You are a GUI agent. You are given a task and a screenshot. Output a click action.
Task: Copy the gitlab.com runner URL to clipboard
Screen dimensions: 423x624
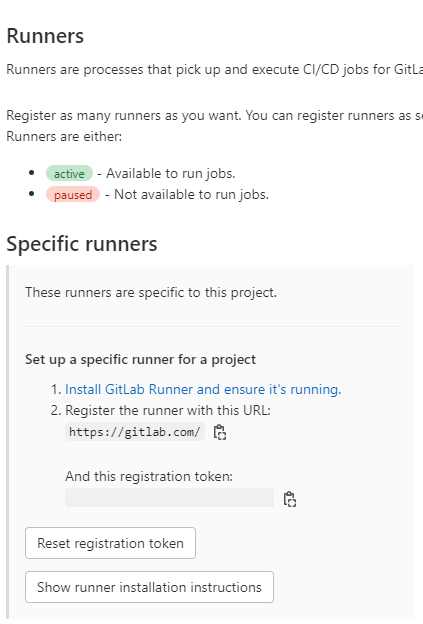(x=220, y=432)
